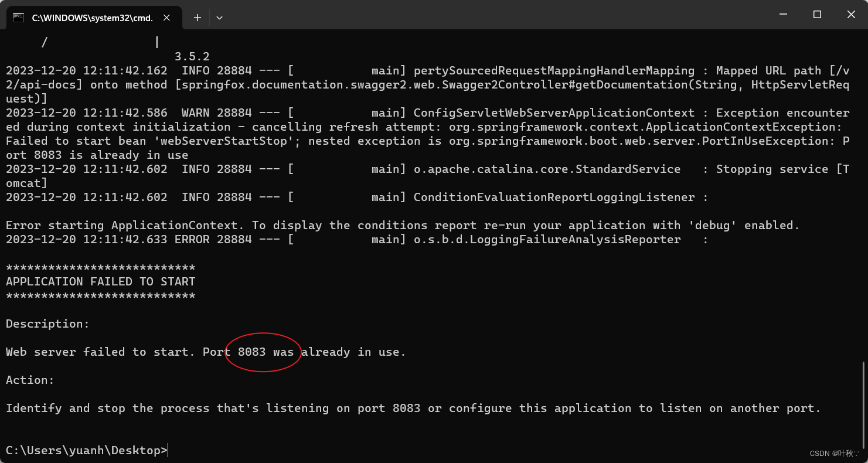This screenshot has height=463, width=868.
Task: Close the terminal window
Action: (x=851, y=15)
